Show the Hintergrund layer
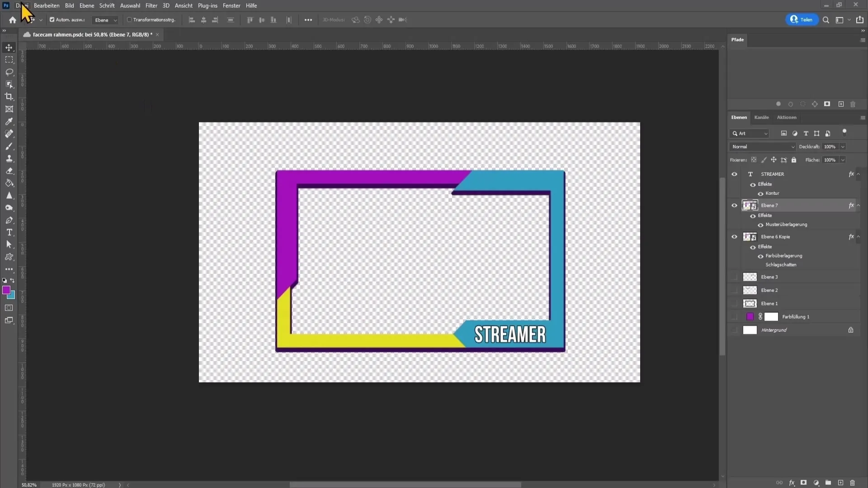 tap(734, 330)
